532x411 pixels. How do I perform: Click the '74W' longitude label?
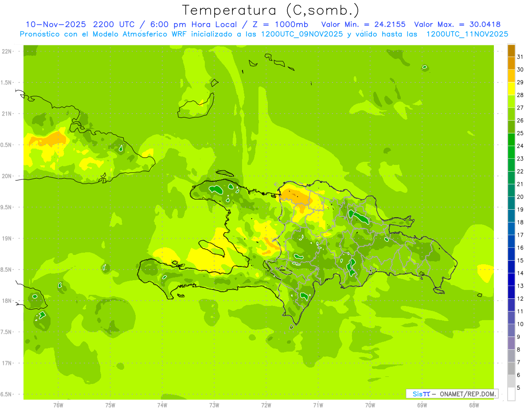tap(162, 405)
